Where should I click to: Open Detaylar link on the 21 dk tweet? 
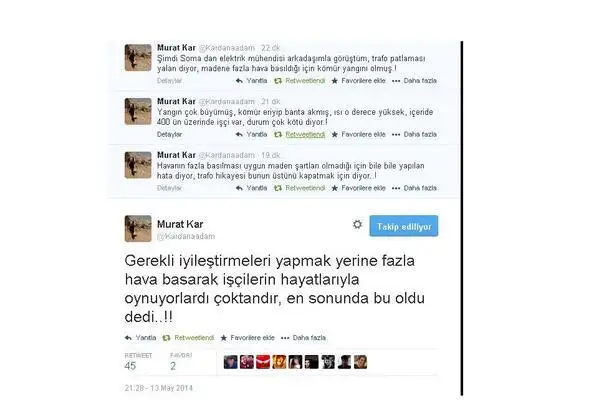169,134
